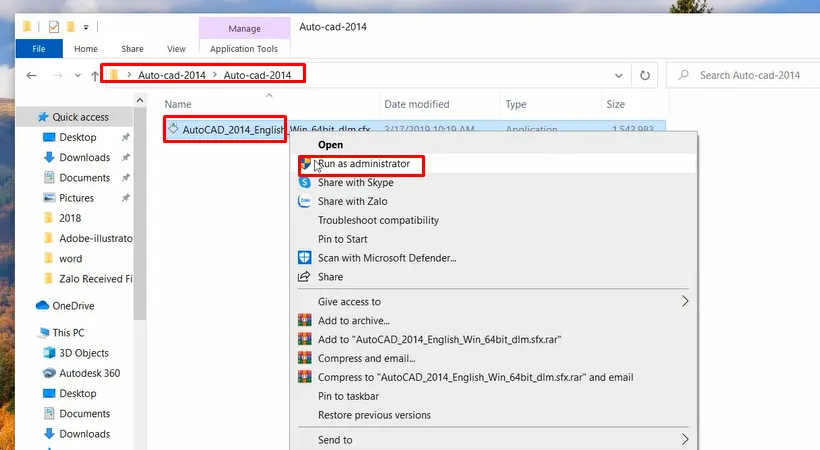
Task: Open the File menu button
Action: [x=39, y=48]
